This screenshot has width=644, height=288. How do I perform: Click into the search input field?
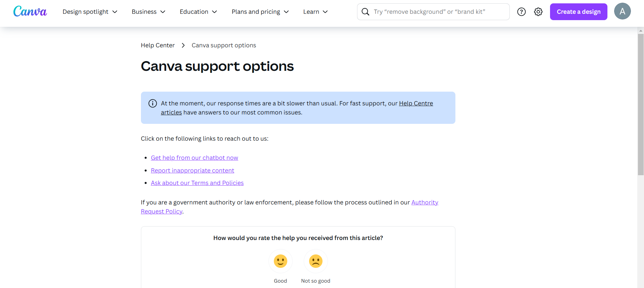pos(436,12)
